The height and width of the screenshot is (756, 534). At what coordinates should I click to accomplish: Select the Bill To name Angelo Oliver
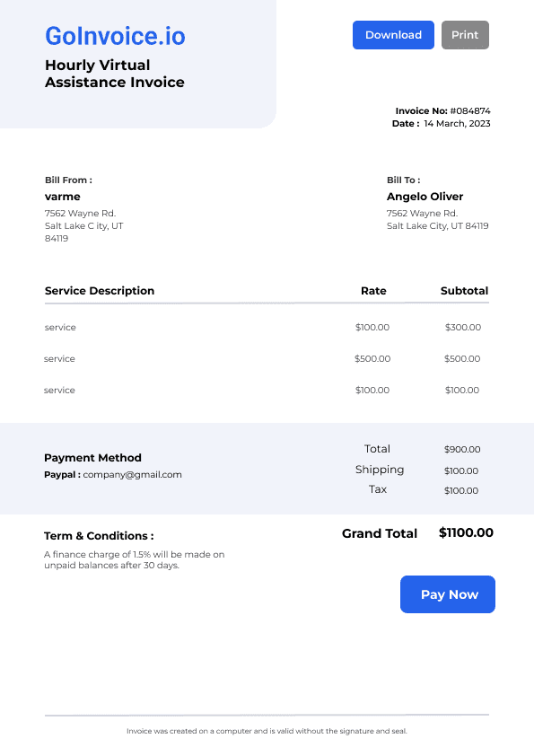425,197
